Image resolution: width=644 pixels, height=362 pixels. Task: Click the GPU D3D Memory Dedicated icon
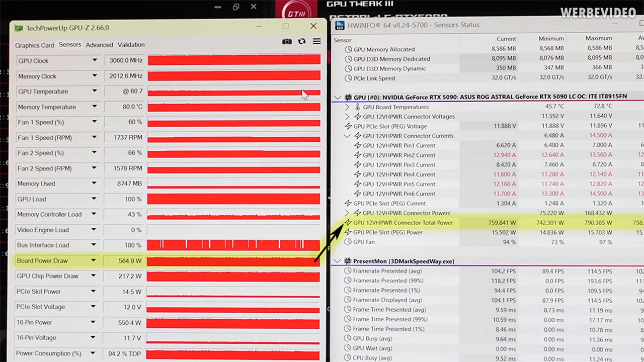(348, 59)
